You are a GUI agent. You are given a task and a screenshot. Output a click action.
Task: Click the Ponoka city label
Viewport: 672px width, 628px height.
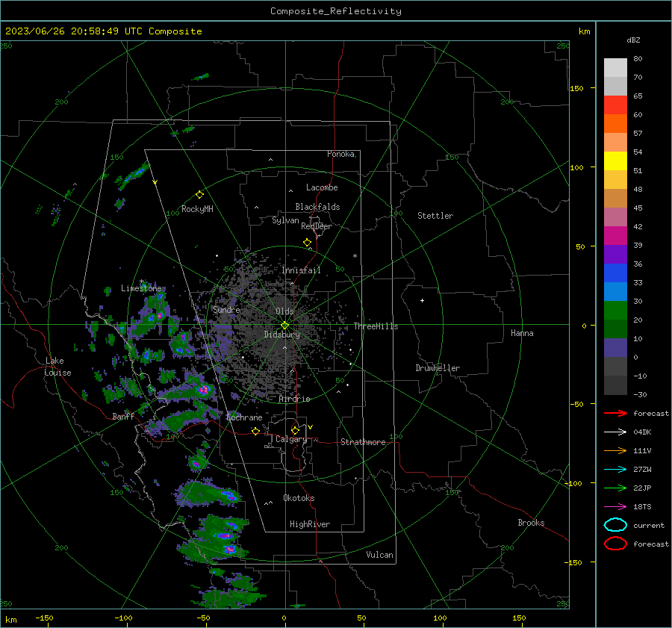click(340, 154)
